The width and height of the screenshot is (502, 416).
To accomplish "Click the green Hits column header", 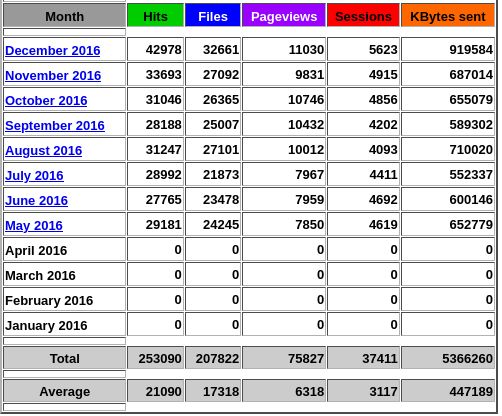I will pos(155,15).
